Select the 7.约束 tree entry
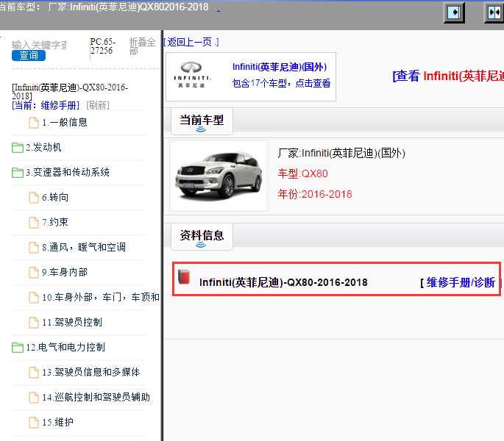The width and height of the screenshot is (504, 441). point(55,222)
